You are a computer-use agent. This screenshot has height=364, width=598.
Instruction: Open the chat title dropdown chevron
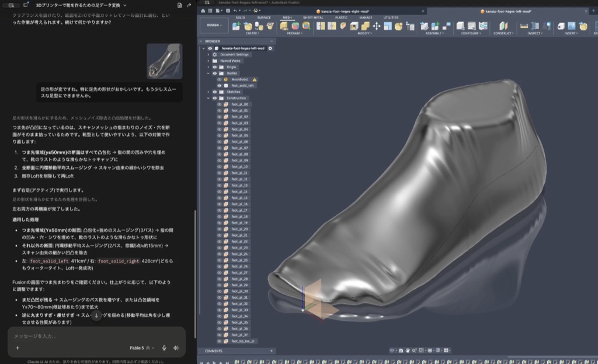(125, 5)
